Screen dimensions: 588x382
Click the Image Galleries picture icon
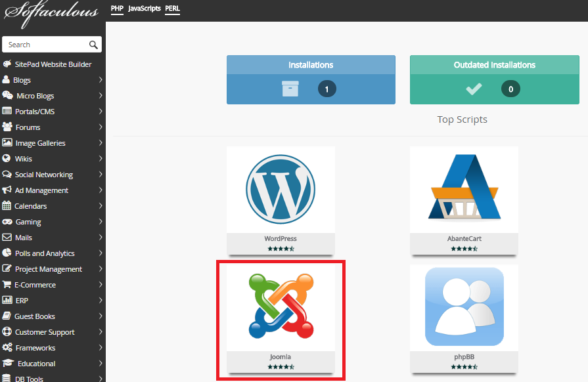click(x=7, y=142)
